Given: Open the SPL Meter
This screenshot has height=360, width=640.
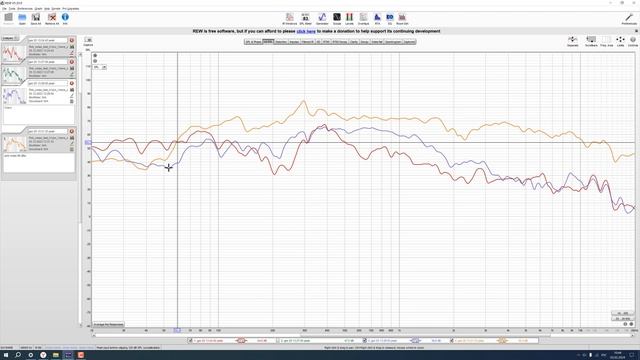Looking at the screenshot, I should (305, 18).
